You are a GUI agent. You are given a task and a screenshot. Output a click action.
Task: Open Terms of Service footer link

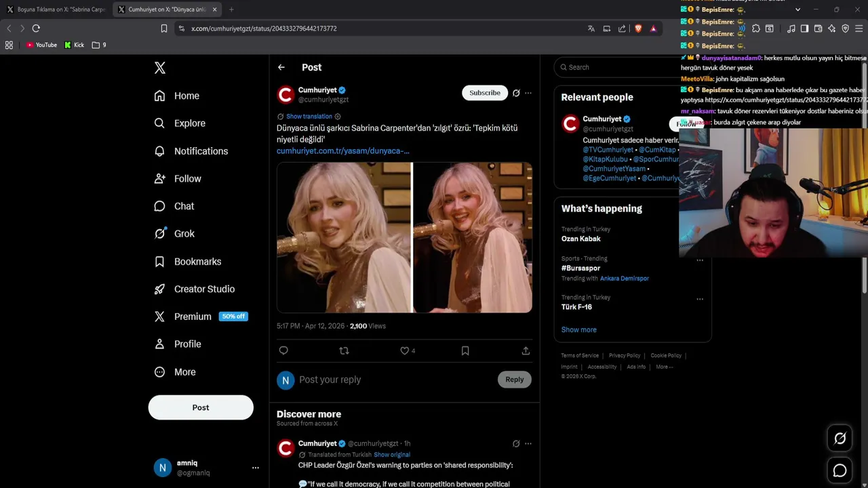click(x=580, y=355)
